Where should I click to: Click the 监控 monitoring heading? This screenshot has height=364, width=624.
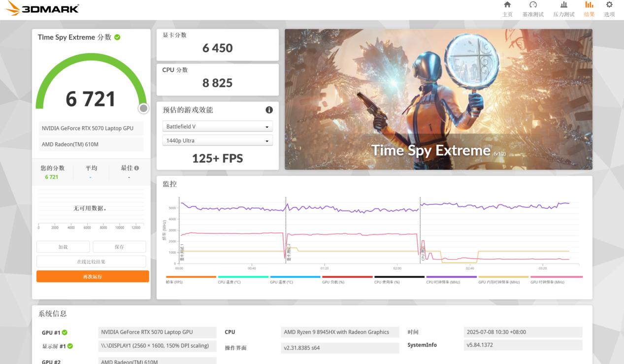tap(169, 184)
